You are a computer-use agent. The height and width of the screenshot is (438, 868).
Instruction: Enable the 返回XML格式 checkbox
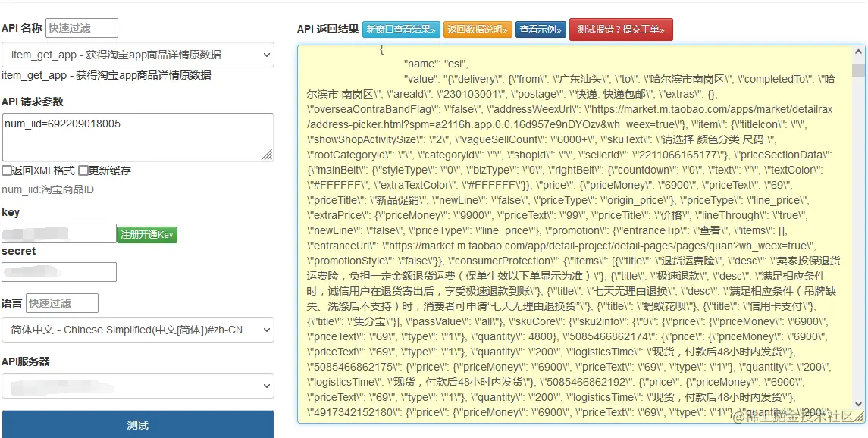7,171
